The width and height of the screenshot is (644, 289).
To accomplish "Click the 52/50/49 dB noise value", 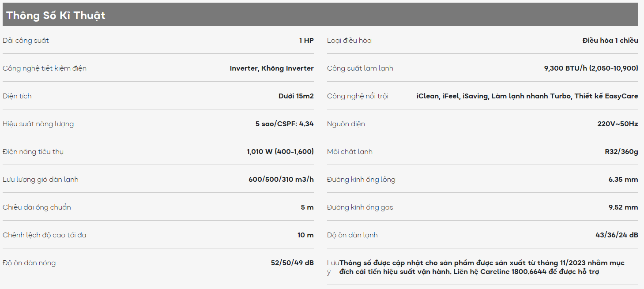I will [292, 263].
